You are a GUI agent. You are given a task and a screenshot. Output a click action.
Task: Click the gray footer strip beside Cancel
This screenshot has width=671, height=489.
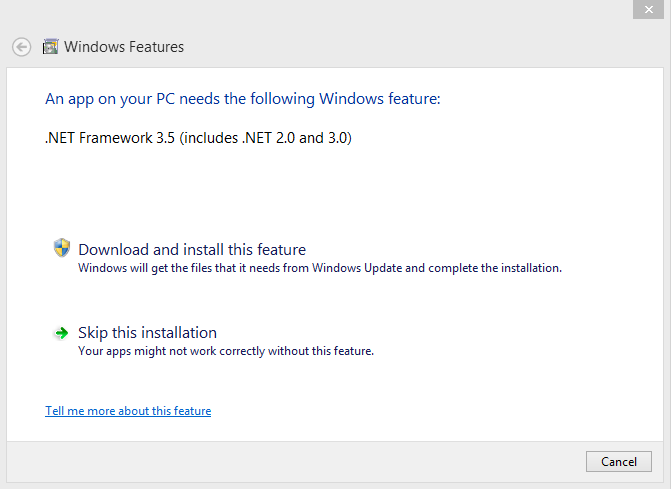300,461
